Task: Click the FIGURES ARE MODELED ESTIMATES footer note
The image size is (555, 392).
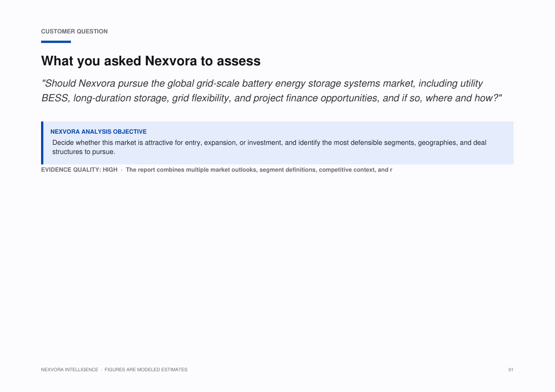Action: (146, 370)
